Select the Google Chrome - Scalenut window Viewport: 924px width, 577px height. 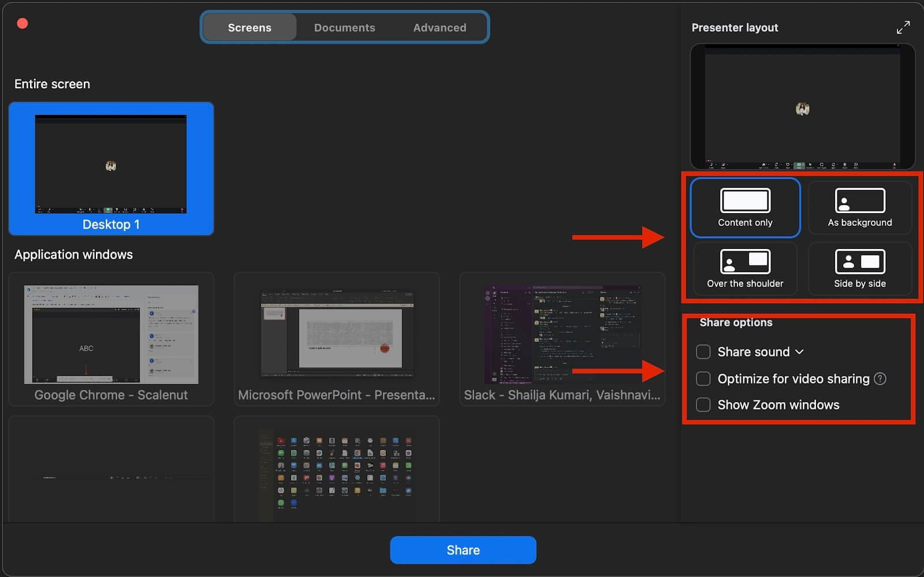click(111, 339)
